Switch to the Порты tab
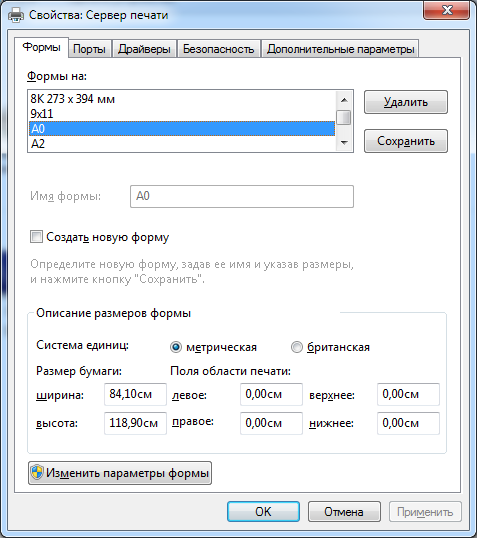The image size is (477, 538). coord(90,49)
